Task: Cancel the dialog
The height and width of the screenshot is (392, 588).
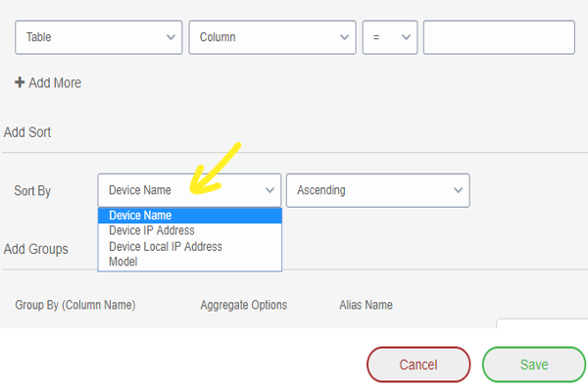Action: click(418, 365)
